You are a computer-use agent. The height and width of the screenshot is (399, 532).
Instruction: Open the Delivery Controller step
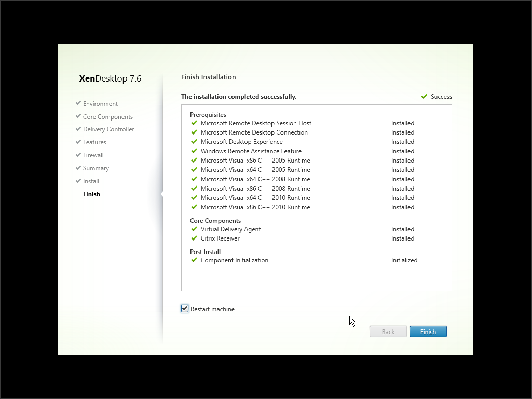click(108, 129)
